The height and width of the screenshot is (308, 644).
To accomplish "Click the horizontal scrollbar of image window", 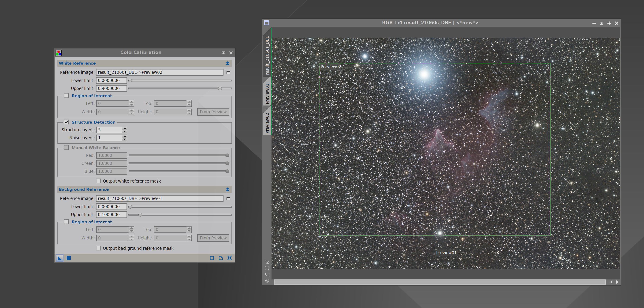I will click(x=440, y=282).
